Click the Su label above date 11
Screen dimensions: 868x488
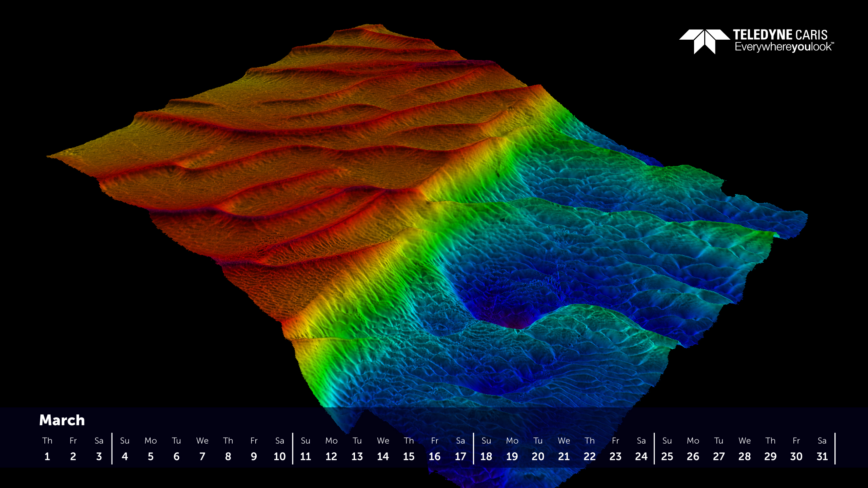coord(305,441)
